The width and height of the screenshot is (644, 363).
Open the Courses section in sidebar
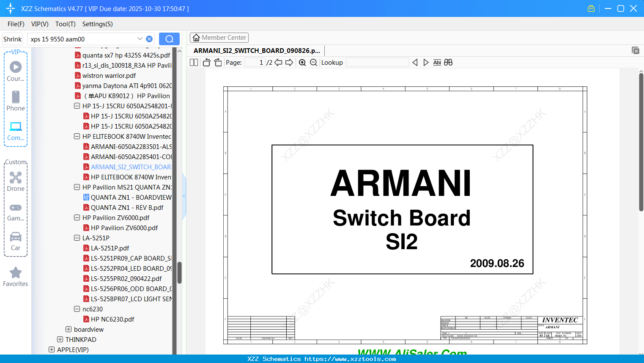(x=16, y=71)
